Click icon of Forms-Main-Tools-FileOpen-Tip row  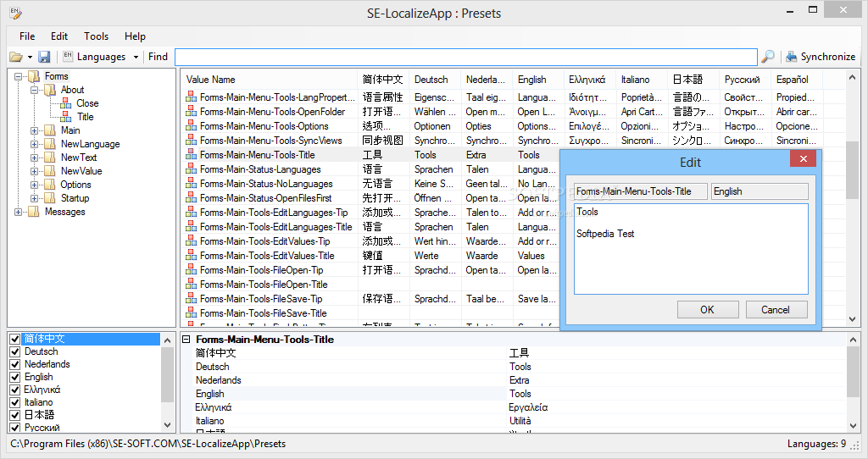click(x=191, y=269)
